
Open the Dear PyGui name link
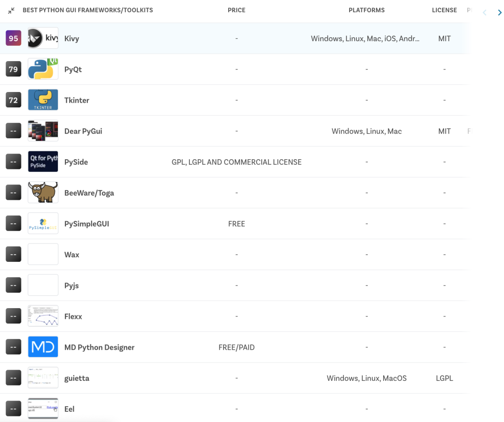pos(83,131)
